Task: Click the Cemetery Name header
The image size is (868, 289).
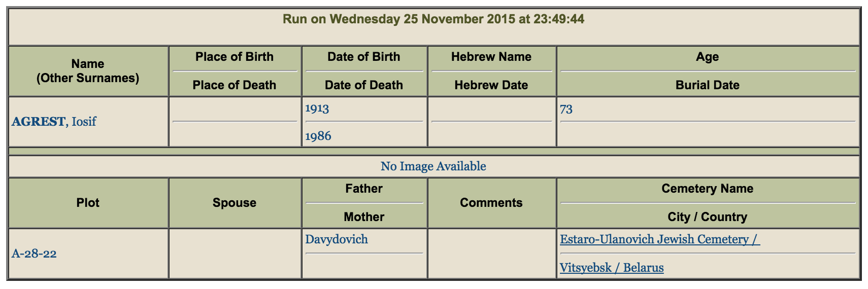Action: coord(707,189)
